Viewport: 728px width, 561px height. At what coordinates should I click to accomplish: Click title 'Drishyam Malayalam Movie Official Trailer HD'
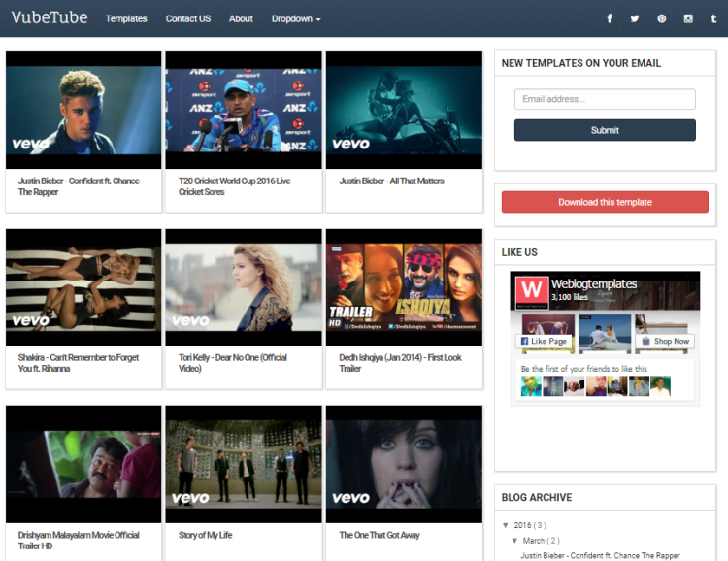click(79, 541)
